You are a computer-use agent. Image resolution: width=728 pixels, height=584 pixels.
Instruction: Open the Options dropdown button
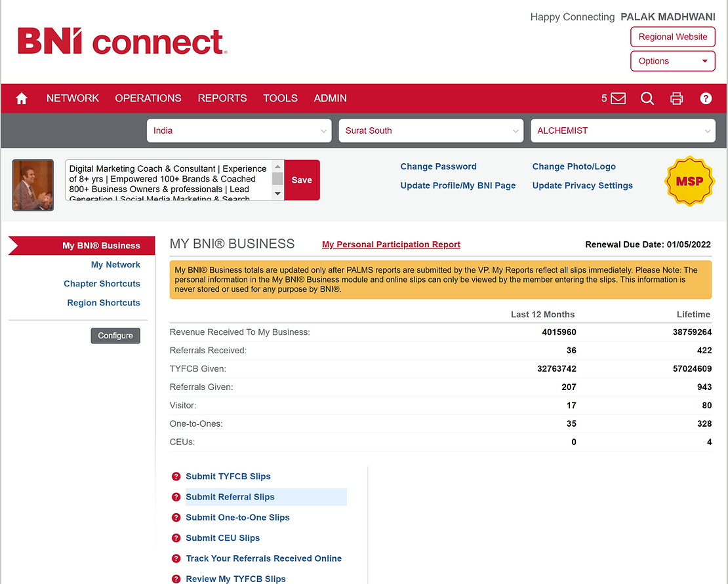pos(672,61)
